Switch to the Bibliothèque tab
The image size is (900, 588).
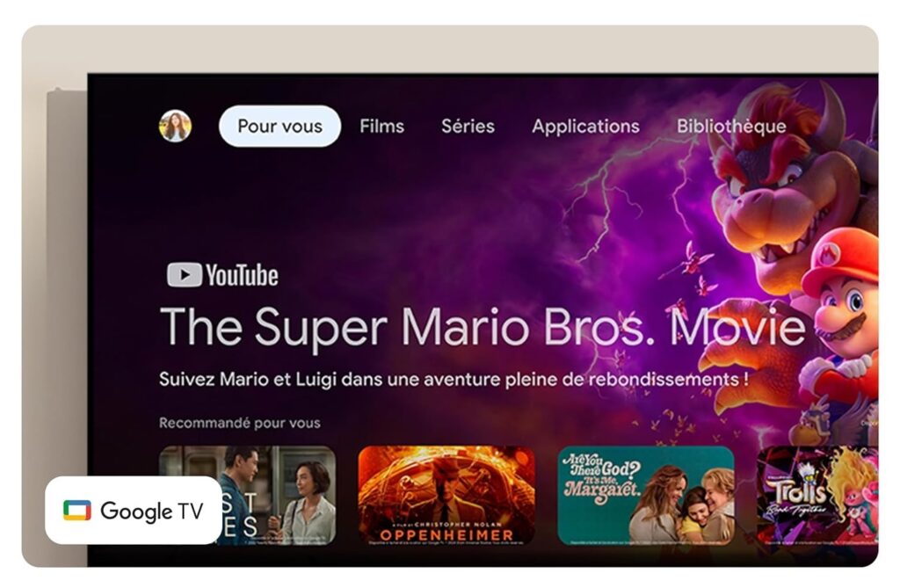[x=731, y=127]
